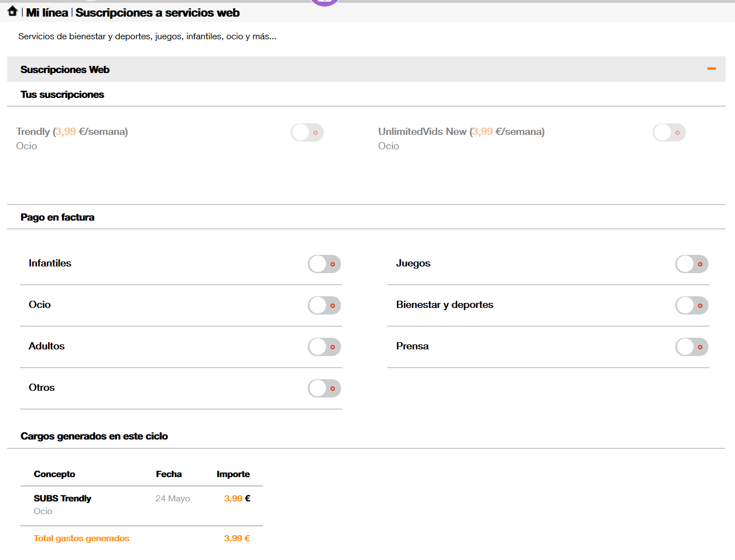The width and height of the screenshot is (735, 560).
Task: Click the Total gastos generados label
Action: tap(81, 538)
